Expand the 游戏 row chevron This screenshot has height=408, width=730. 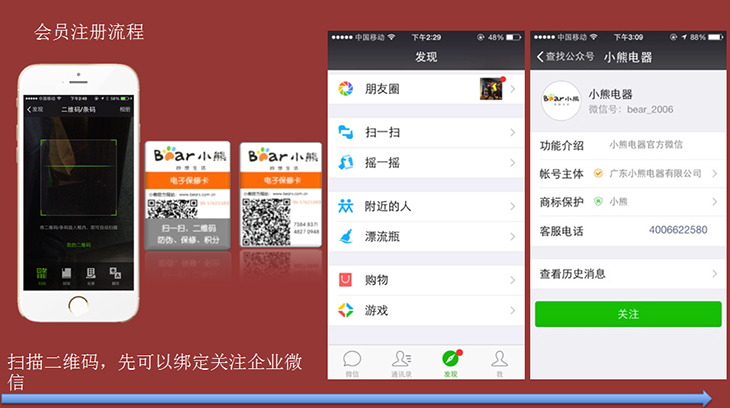513,310
